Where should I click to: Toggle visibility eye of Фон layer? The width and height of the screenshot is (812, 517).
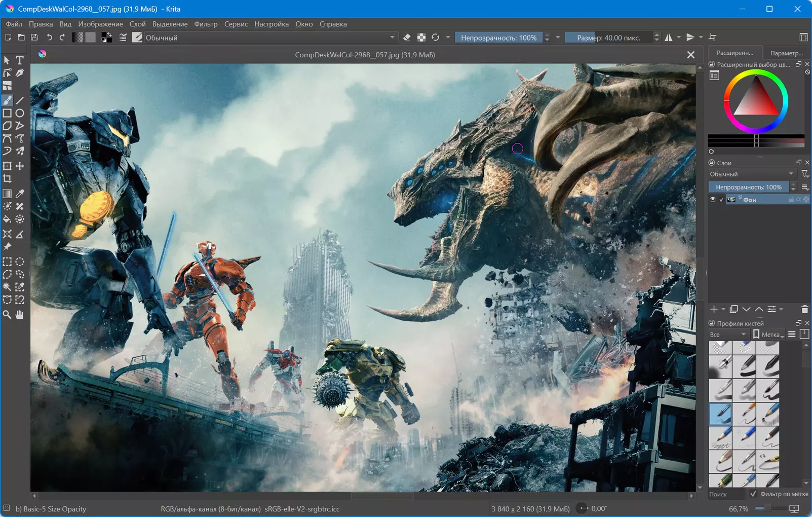click(713, 200)
